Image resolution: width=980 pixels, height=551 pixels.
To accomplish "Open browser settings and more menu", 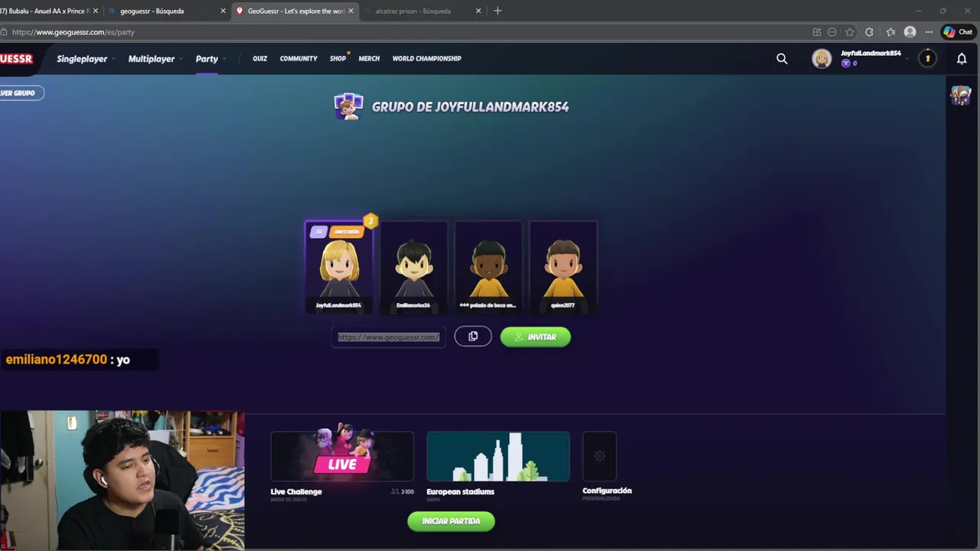I will 929,32.
